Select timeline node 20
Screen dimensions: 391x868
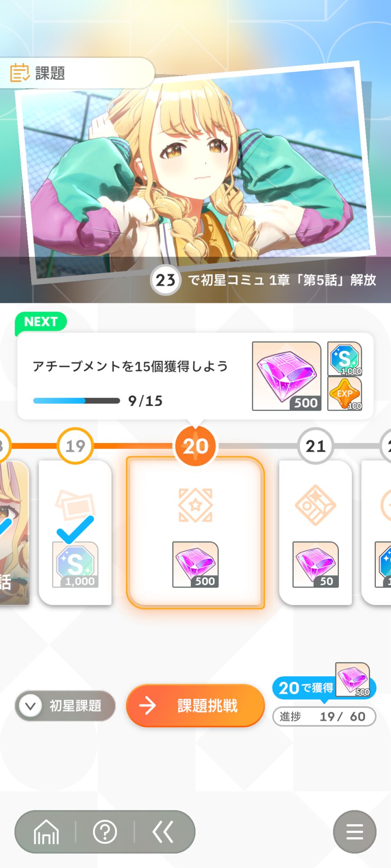195,446
